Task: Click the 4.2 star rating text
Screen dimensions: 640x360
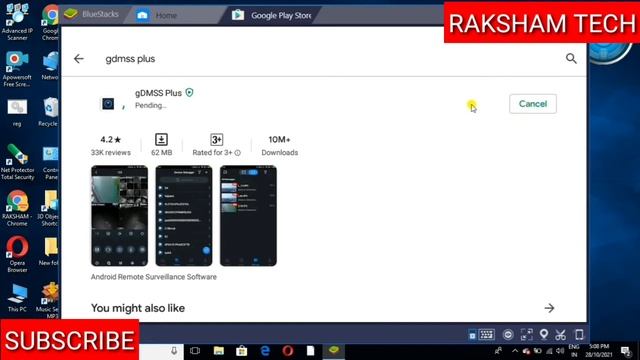Action: tap(111, 140)
